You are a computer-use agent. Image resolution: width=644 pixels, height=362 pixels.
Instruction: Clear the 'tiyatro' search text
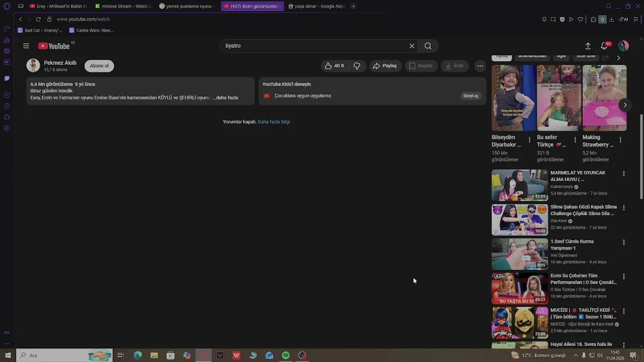click(x=412, y=46)
